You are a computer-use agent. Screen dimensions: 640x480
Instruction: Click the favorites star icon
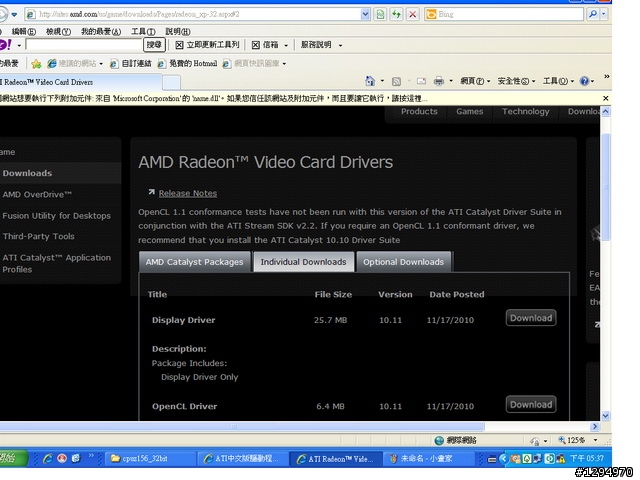tap(36, 64)
